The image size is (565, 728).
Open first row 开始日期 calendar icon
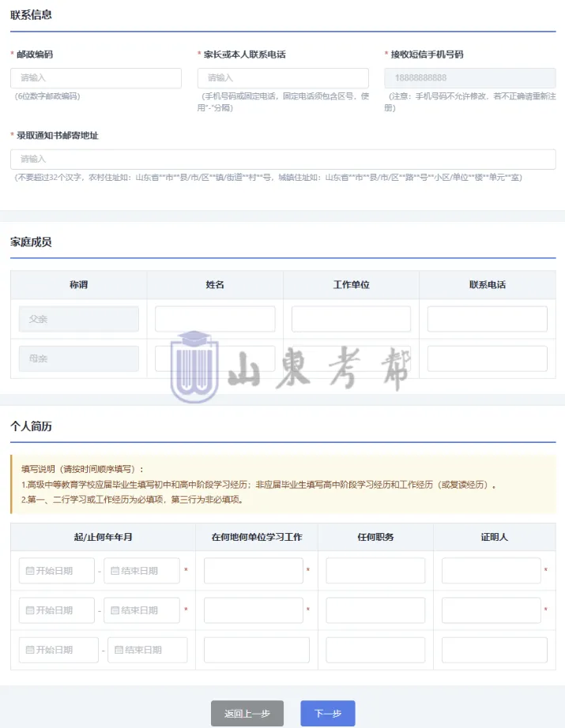pyautogui.click(x=30, y=571)
